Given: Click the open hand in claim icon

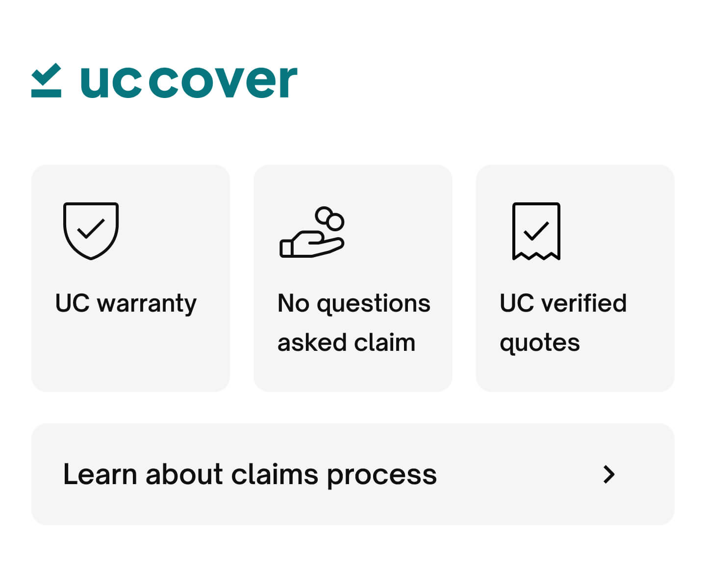Looking at the screenshot, I should 309,245.
